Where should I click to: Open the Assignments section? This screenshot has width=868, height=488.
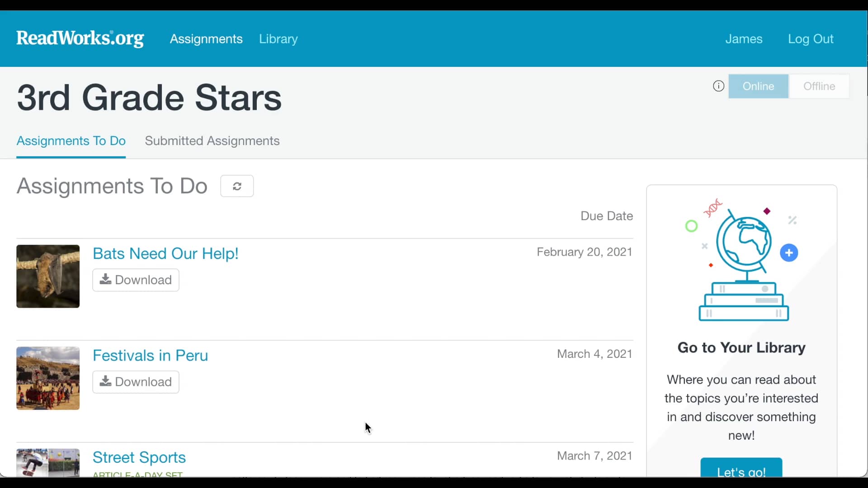[206, 39]
